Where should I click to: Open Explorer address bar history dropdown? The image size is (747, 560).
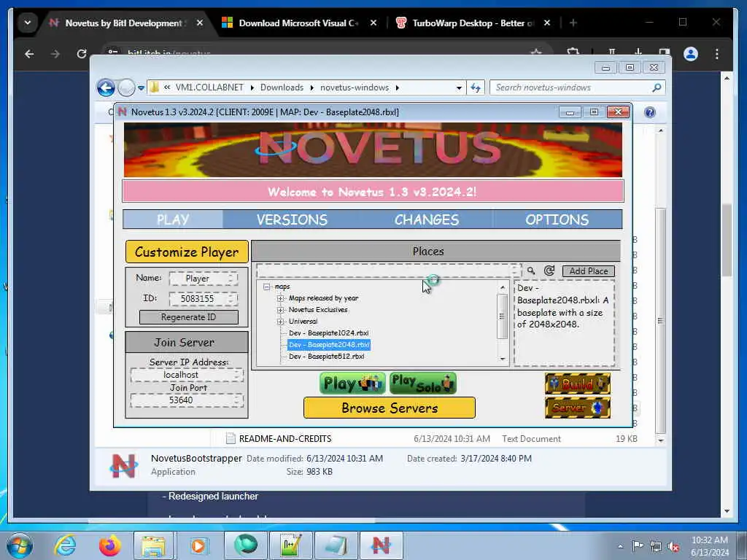click(459, 87)
